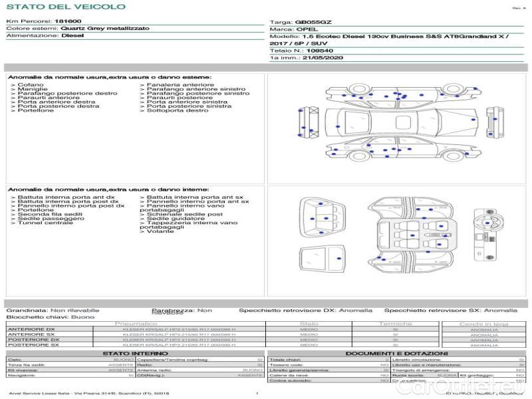The image size is (532, 399).
Task: Click the Seconda fila sedili item
Action: click(47, 214)
